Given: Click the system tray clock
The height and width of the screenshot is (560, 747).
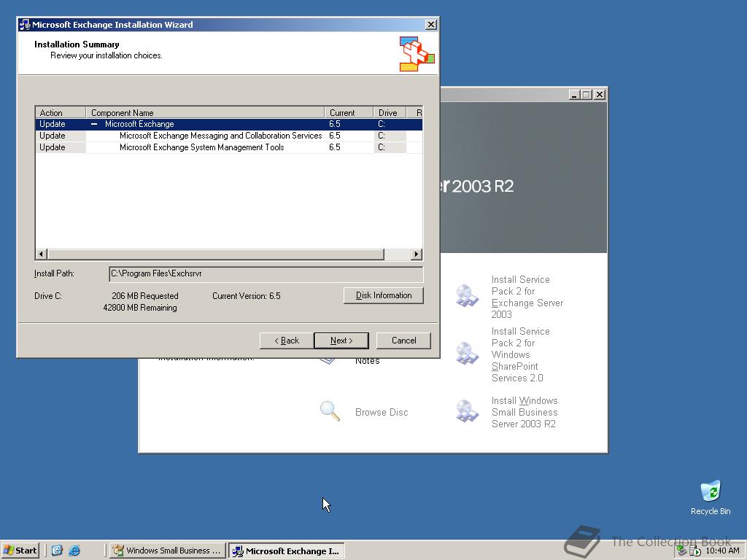Looking at the screenshot, I should point(722,551).
